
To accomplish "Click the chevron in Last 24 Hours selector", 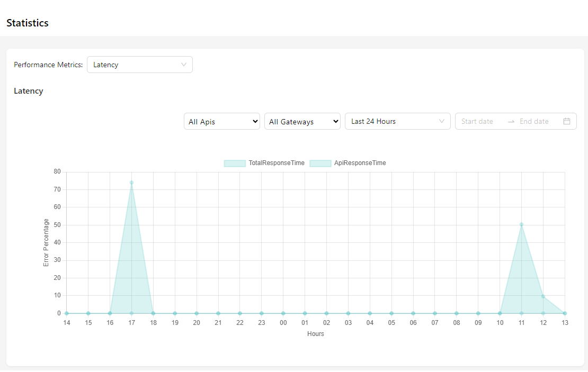I will click(442, 121).
